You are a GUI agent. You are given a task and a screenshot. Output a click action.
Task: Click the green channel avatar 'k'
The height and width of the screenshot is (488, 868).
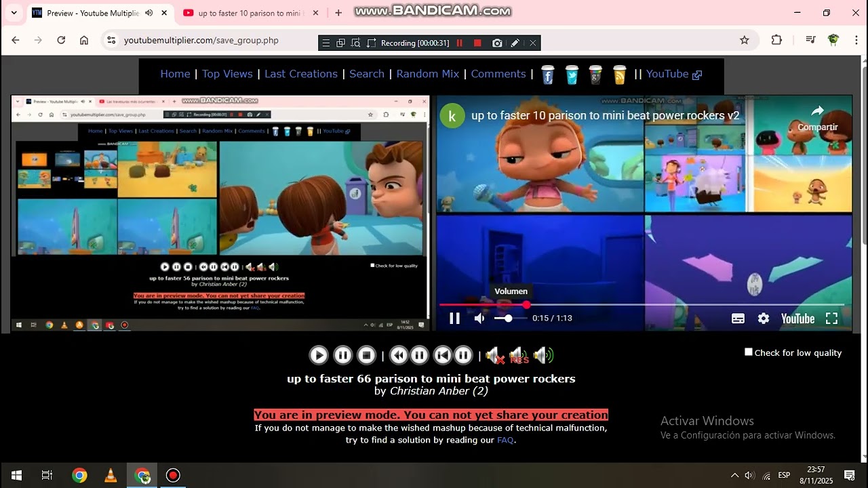tap(452, 116)
